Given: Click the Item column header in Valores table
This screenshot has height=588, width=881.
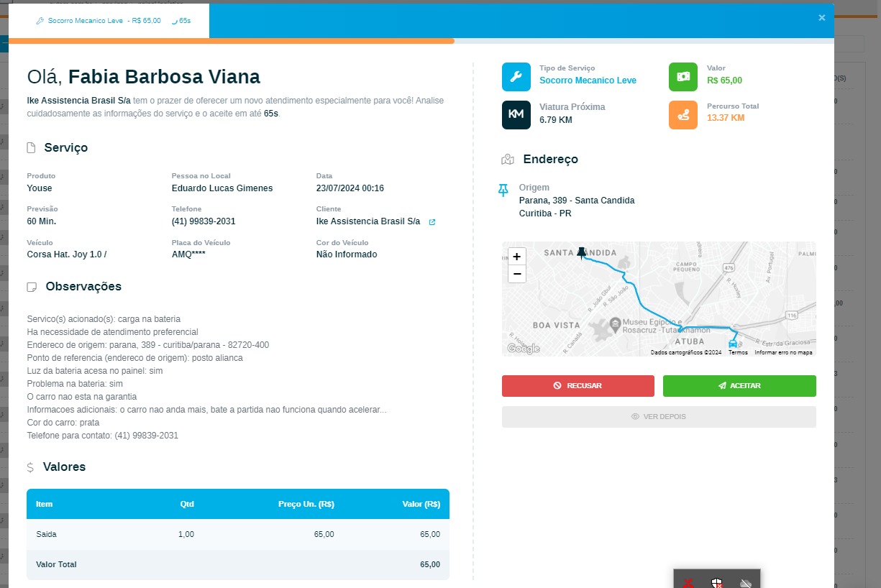Looking at the screenshot, I should (x=44, y=505).
